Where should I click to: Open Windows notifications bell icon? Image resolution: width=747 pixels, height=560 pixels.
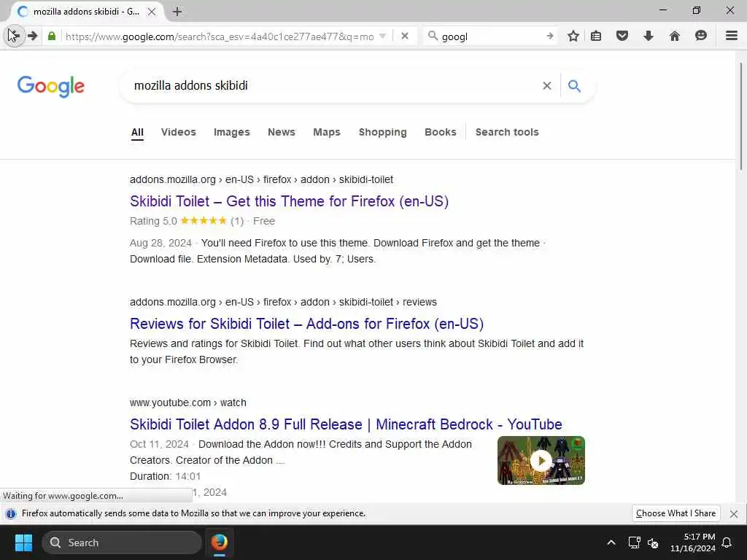727,542
